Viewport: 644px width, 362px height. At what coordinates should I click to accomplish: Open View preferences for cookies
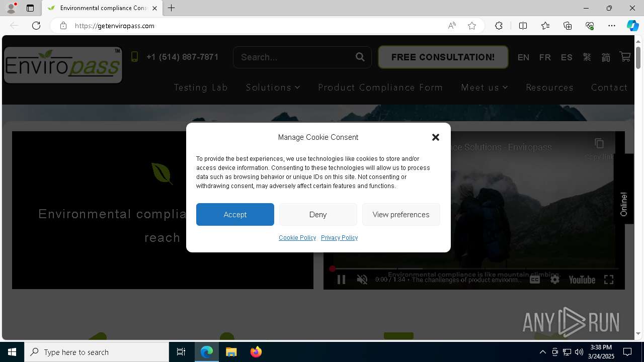(x=401, y=215)
